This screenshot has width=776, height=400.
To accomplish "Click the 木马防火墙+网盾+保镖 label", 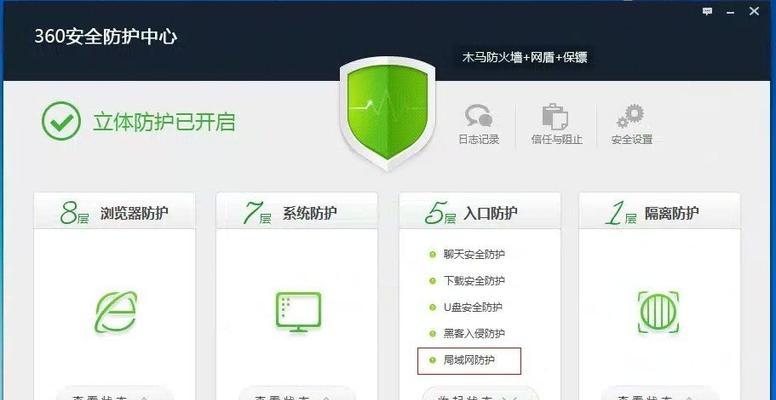I will point(525,57).
